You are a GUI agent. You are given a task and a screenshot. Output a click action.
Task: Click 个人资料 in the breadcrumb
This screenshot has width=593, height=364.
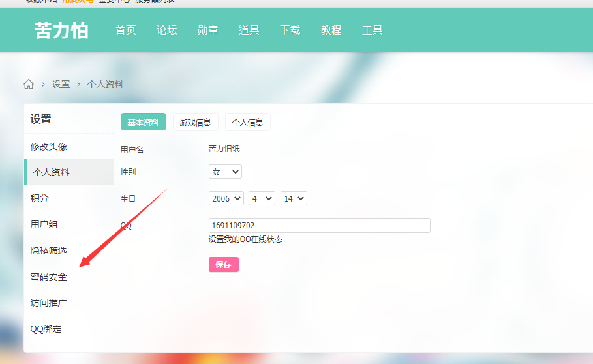(x=105, y=84)
